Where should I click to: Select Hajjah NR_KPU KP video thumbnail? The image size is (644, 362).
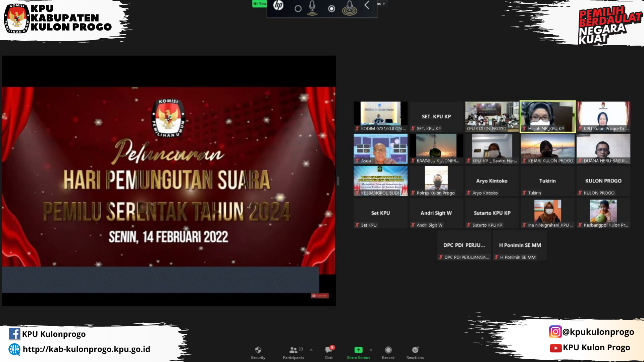tap(547, 117)
